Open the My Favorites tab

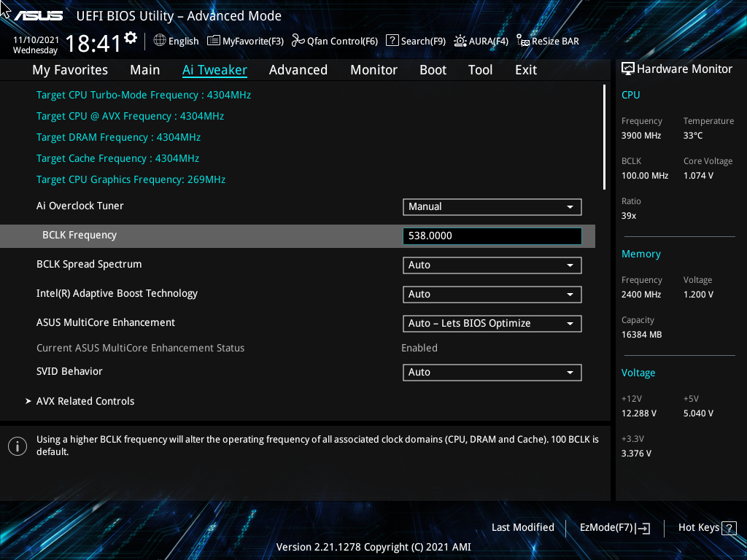coord(70,70)
